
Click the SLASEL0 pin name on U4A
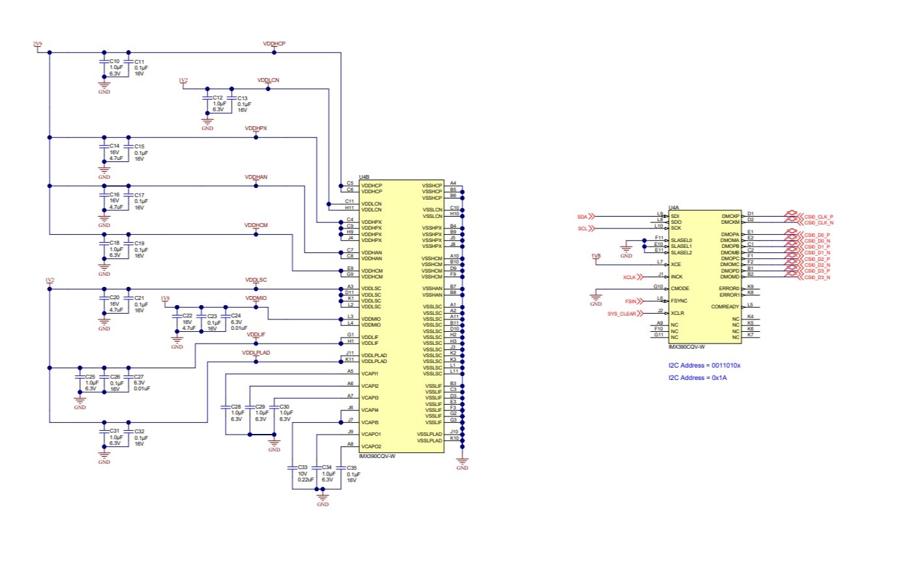coord(681,240)
